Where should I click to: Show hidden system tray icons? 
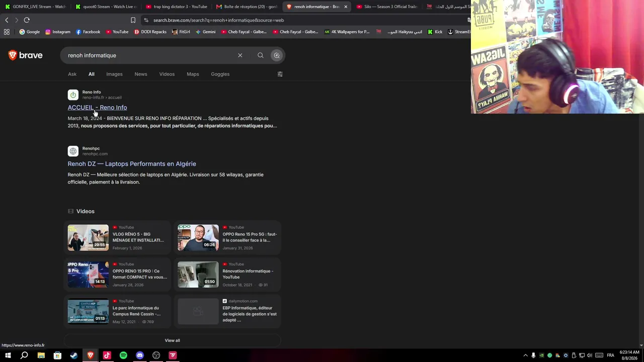click(x=525, y=355)
